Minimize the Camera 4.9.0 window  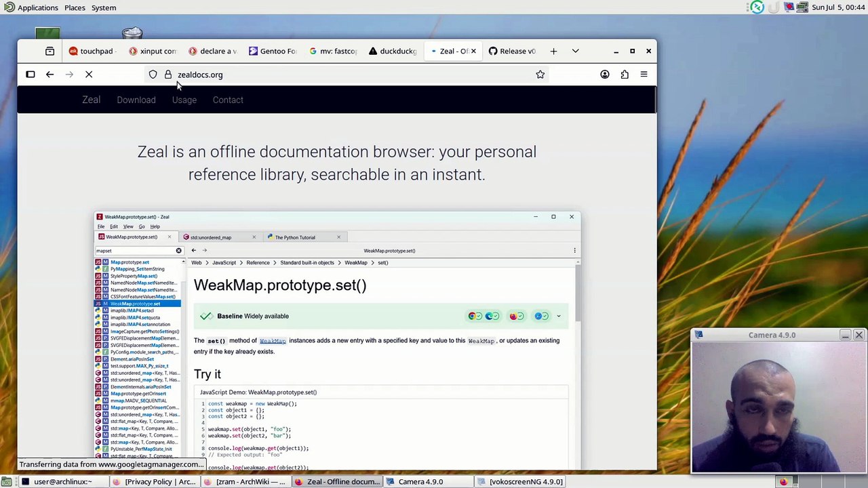845,335
